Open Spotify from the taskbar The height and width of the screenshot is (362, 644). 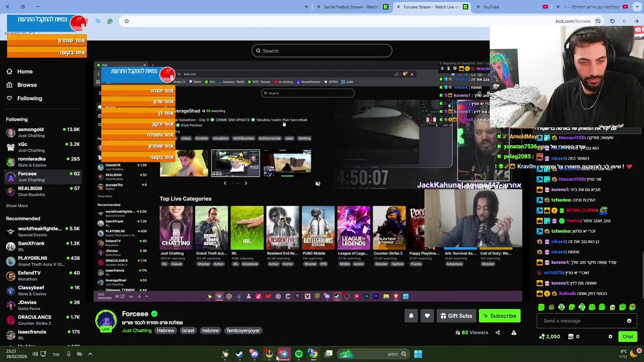pos(299,354)
